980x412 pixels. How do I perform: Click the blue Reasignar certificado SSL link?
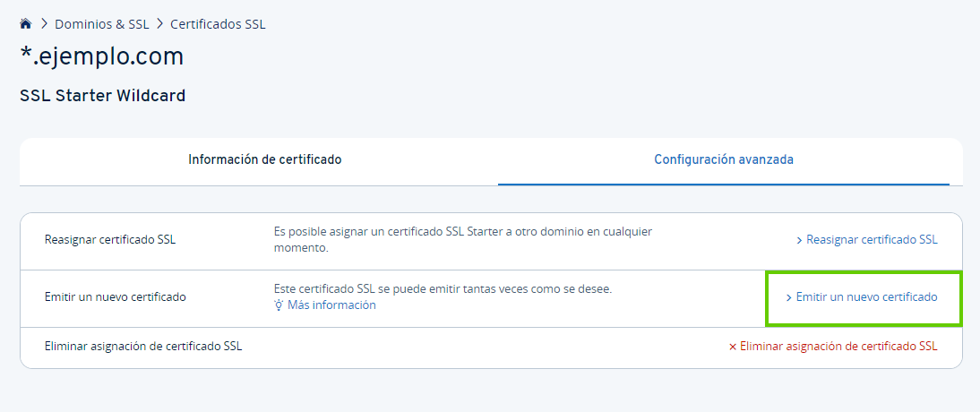point(872,240)
